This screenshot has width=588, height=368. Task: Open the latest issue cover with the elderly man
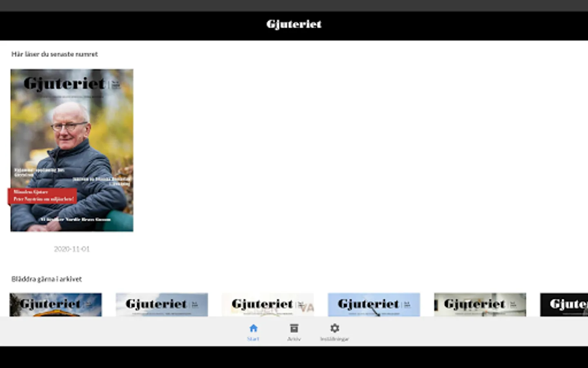(72, 150)
